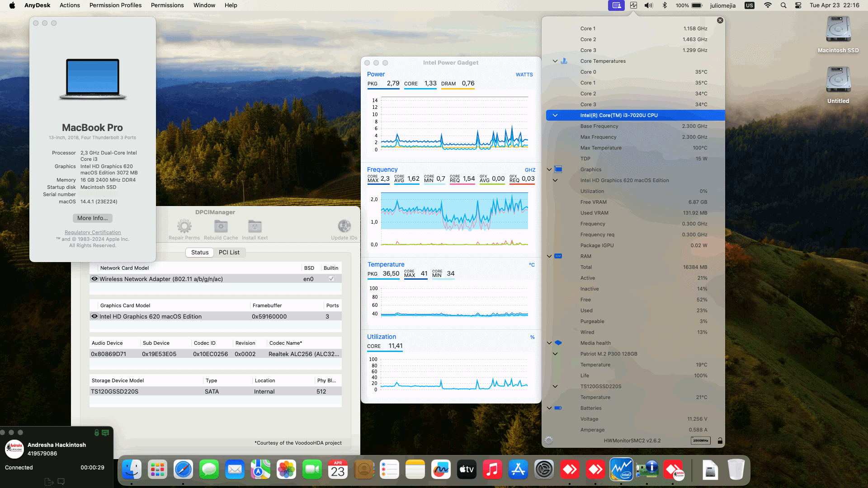The image size is (868, 488).
Task: Open Untitled drive on desktop
Action: point(838,80)
